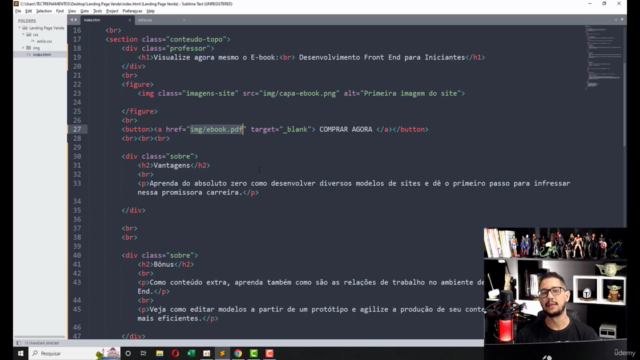Select estilo.css in the sidebar
The width and height of the screenshot is (640, 360).
pos(44,41)
